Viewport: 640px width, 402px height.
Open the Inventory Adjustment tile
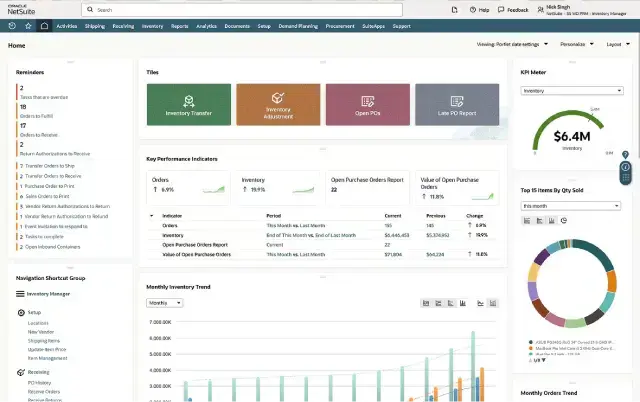277,105
